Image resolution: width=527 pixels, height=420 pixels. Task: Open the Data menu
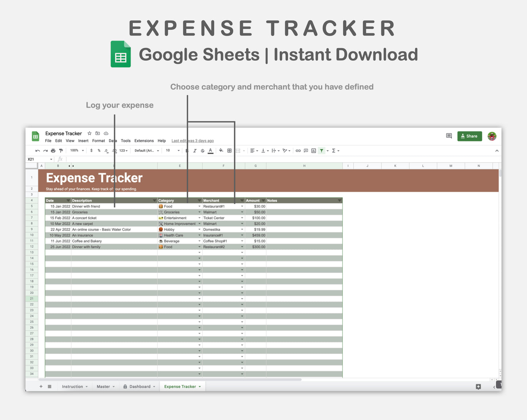pos(113,141)
